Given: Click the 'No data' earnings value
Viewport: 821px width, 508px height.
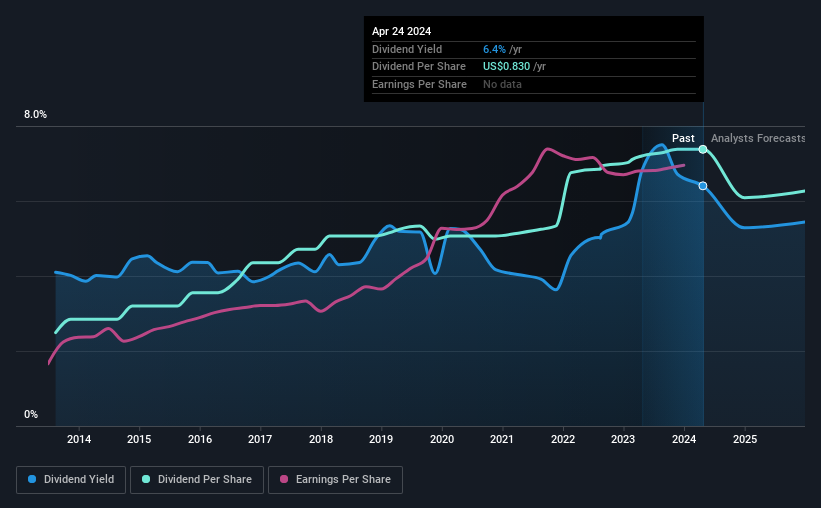Looking at the screenshot, I should (x=502, y=84).
